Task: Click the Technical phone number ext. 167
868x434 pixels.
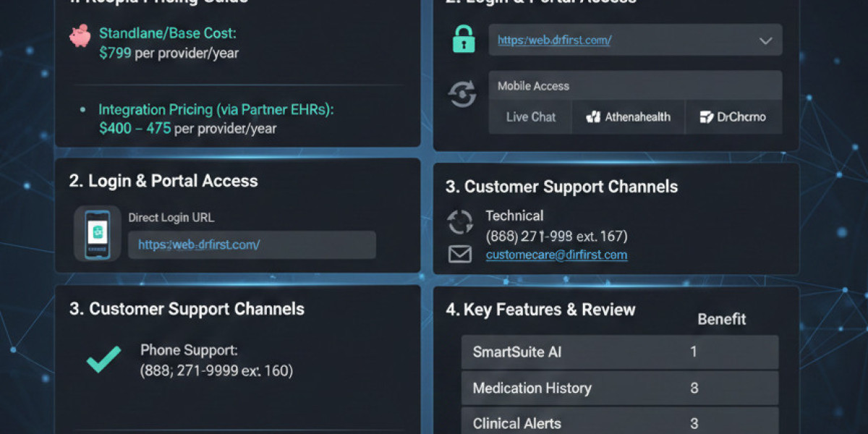Action: (556, 236)
